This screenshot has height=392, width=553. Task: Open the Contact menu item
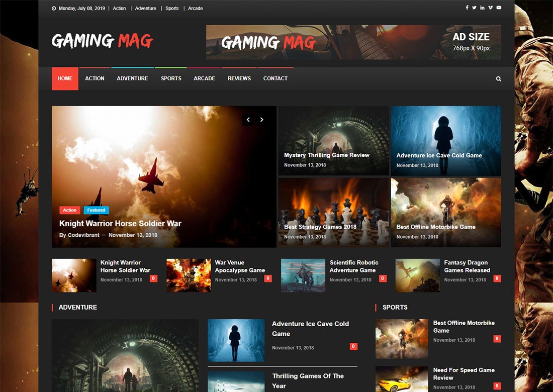pyautogui.click(x=275, y=78)
